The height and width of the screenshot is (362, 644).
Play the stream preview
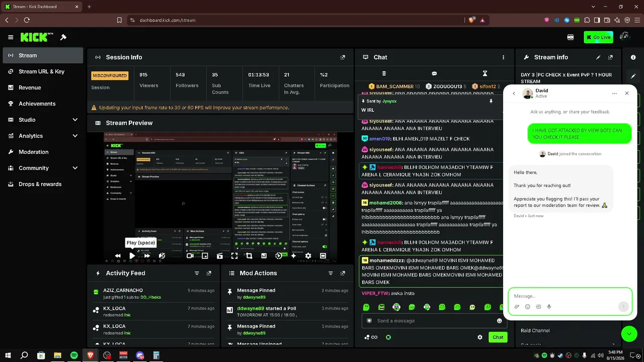(132, 256)
